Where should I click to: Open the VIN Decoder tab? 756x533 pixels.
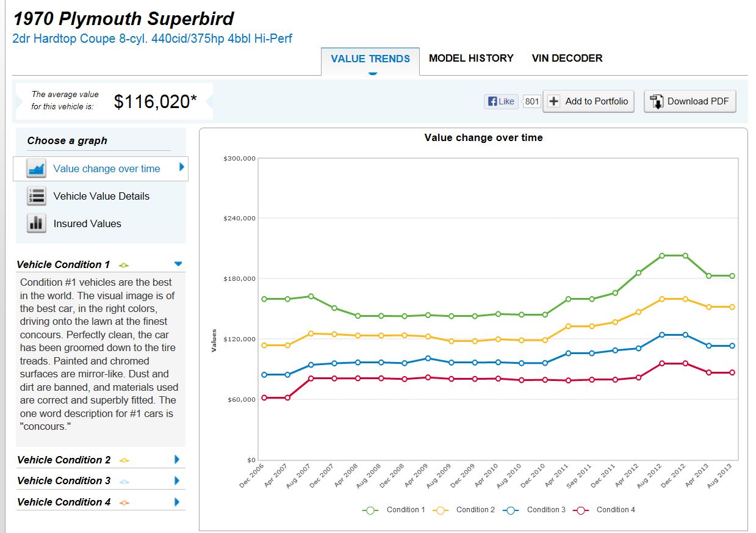[x=567, y=58]
